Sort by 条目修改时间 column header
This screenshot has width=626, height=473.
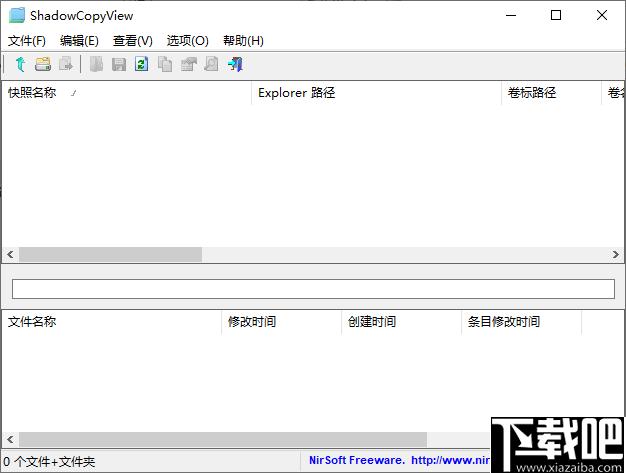(521, 321)
